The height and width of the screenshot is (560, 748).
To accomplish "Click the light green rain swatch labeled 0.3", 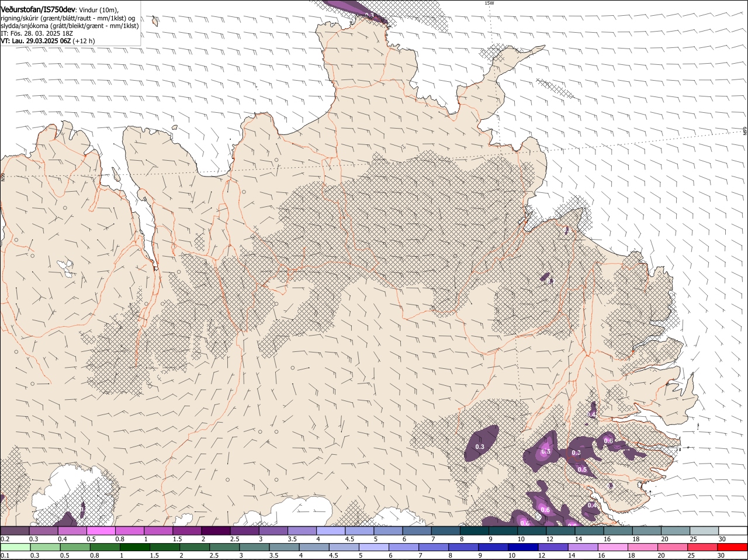I will (45, 547).
